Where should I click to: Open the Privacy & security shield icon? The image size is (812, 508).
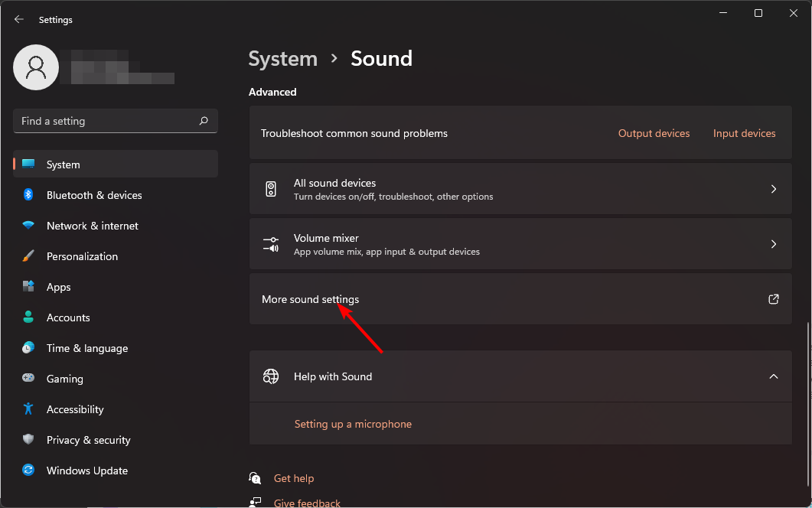(29, 440)
